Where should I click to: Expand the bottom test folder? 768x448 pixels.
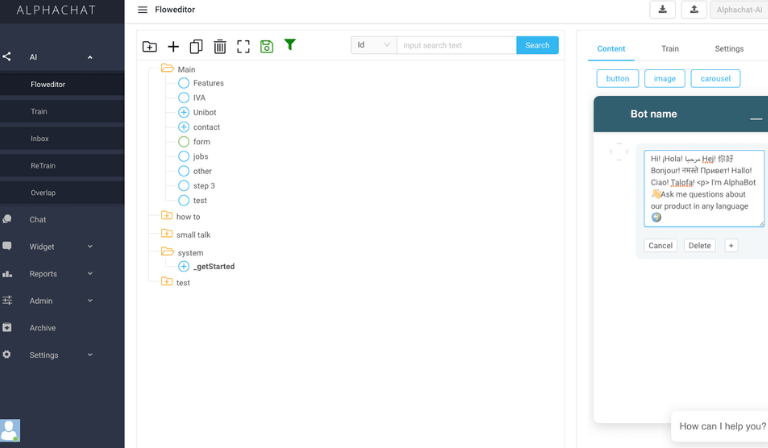pos(167,282)
